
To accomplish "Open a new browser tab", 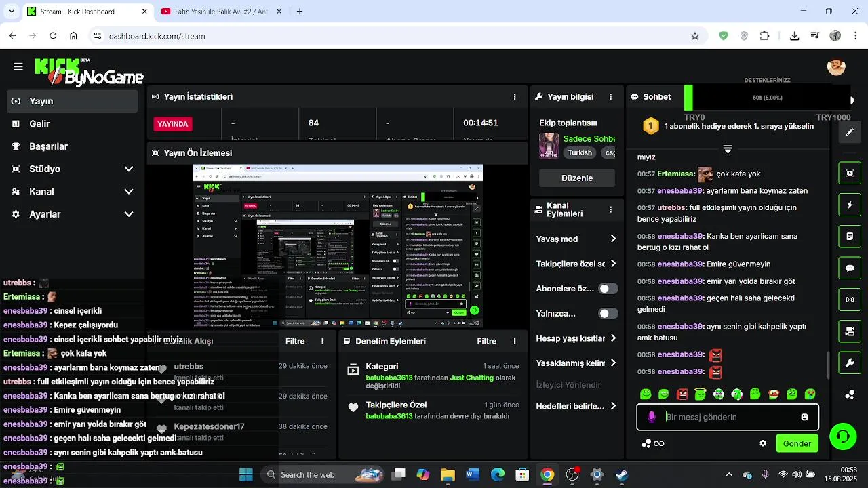I will 300,12.
